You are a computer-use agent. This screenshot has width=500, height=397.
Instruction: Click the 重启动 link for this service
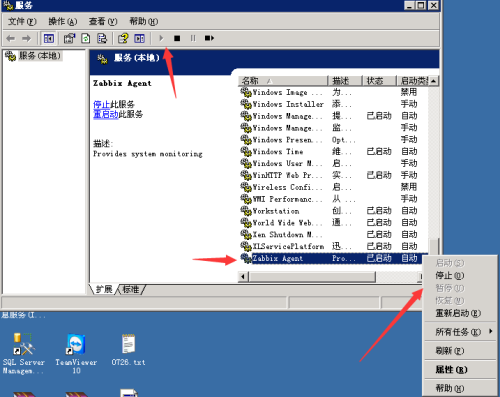coord(106,114)
